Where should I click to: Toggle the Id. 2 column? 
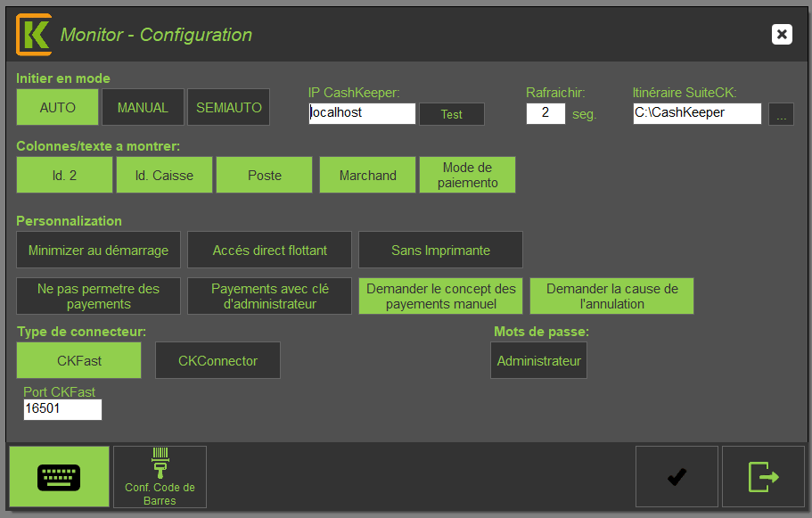pyautogui.click(x=64, y=175)
